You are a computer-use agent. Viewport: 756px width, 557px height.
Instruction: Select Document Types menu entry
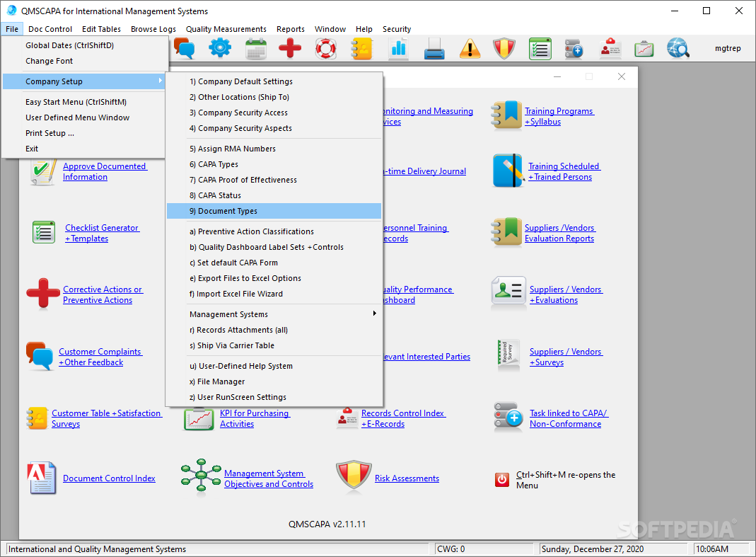click(274, 211)
